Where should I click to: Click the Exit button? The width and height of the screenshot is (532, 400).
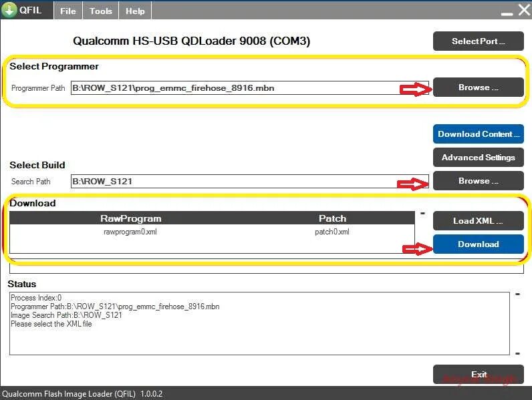point(478,374)
